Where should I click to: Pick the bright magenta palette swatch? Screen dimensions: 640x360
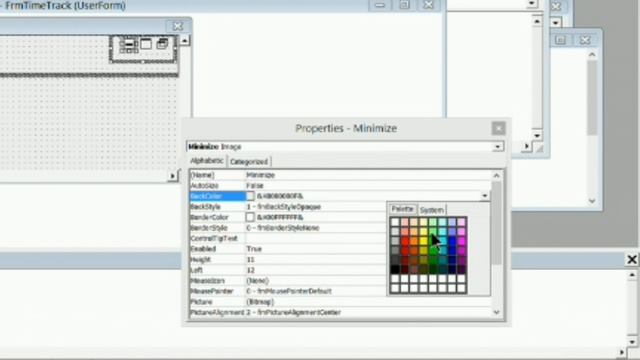pyautogui.click(x=461, y=241)
